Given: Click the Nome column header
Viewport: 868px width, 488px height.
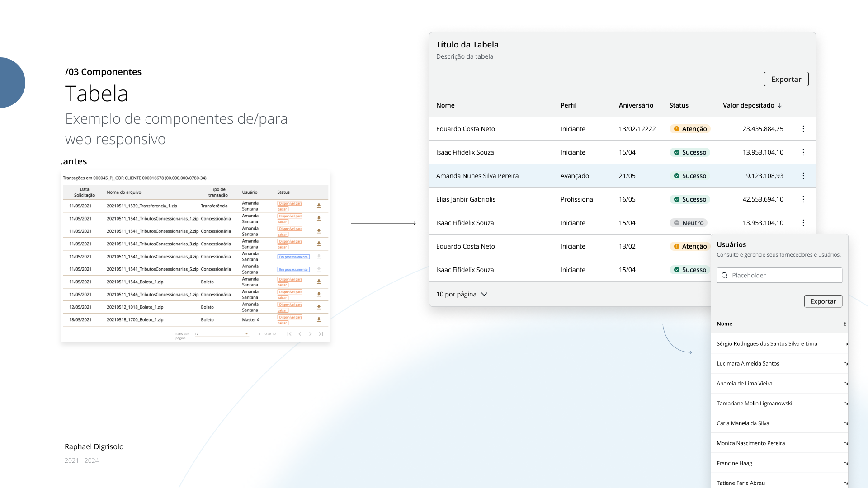Looking at the screenshot, I should 445,105.
